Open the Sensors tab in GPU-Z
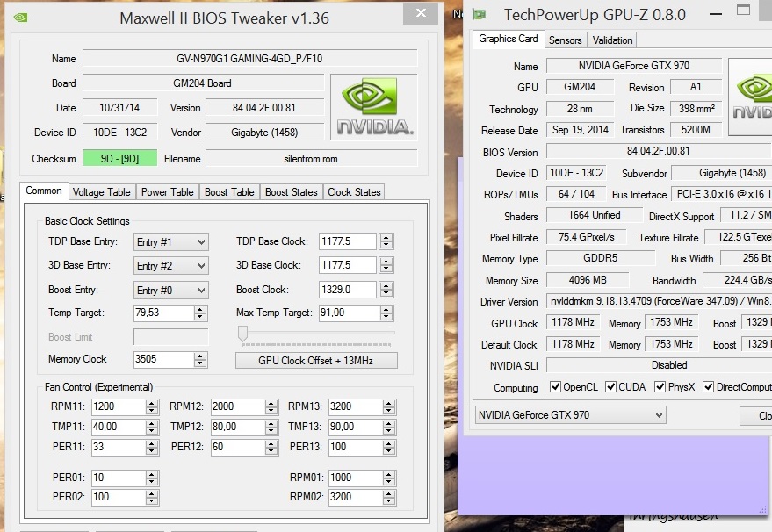 click(566, 40)
